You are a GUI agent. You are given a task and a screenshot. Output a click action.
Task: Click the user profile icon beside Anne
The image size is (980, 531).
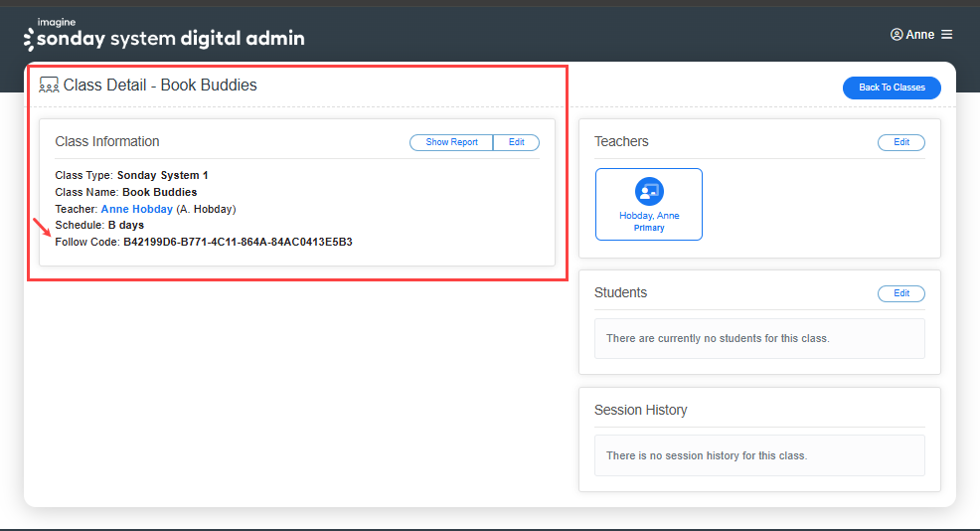pyautogui.click(x=897, y=35)
